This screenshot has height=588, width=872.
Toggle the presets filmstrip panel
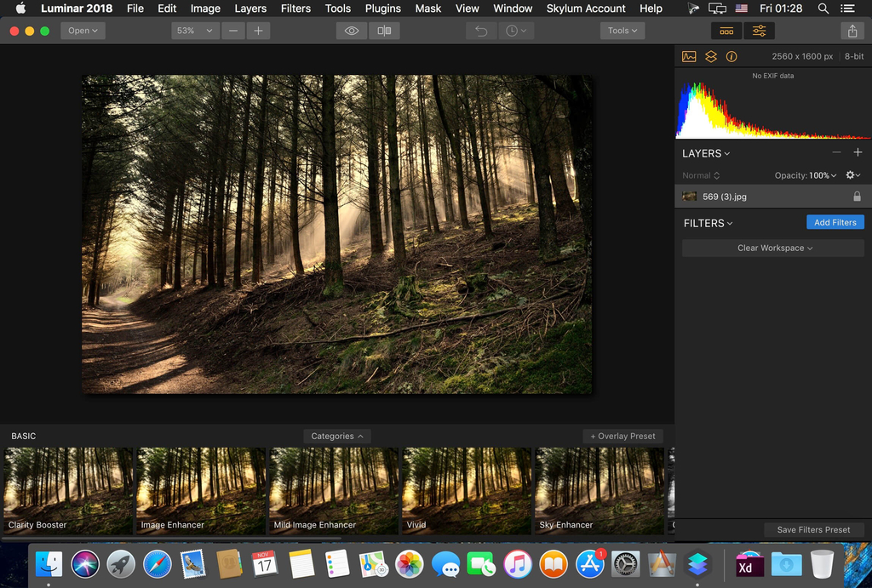(726, 31)
